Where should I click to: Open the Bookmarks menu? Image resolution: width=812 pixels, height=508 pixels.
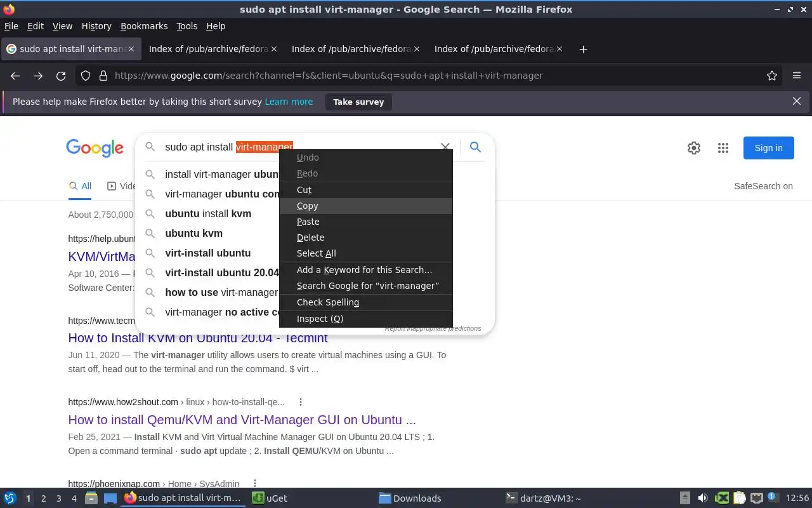(144, 26)
